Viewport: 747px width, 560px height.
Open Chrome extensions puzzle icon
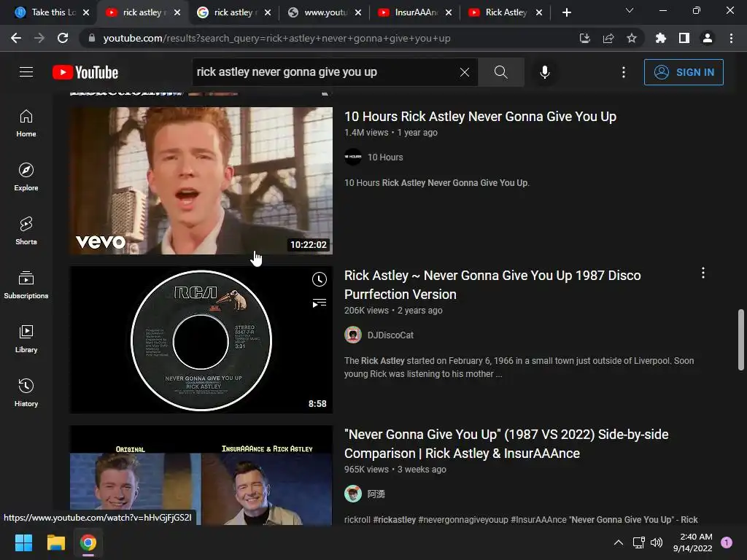click(661, 38)
